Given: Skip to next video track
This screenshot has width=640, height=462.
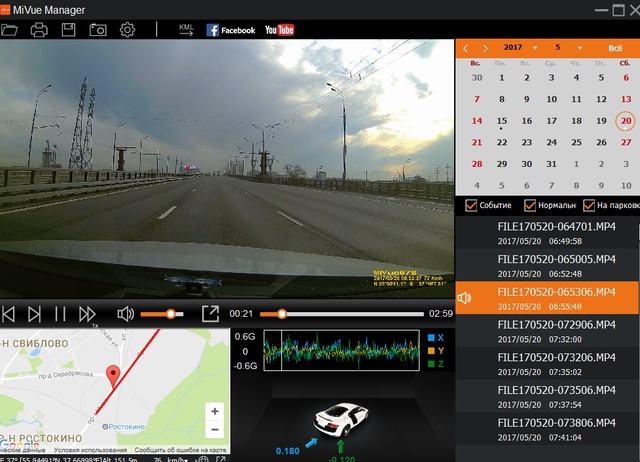Looking at the screenshot, I should tap(34, 314).
